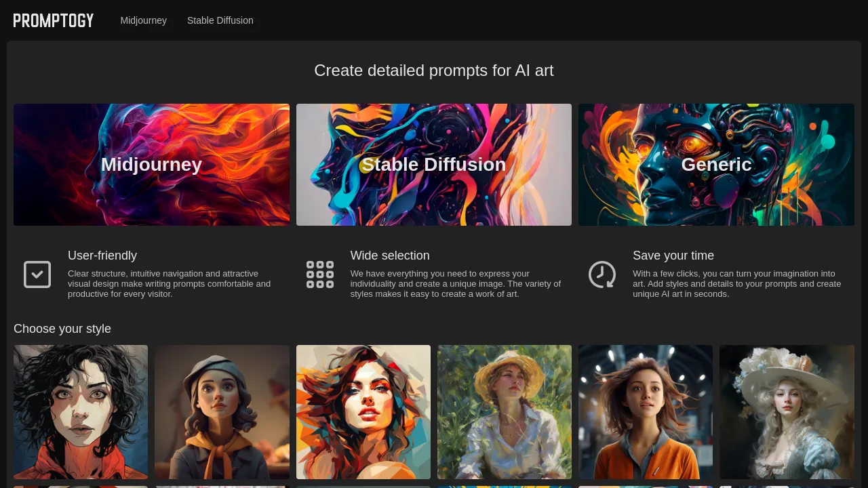Select the Stable Diffusion banner card
Viewport: 868px width, 488px height.
coord(434,165)
